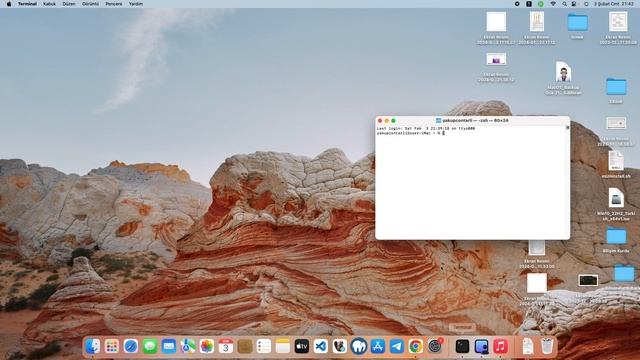Open the Messages app in dock
The width and height of the screenshot is (640, 360).
(x=150, y=346)
